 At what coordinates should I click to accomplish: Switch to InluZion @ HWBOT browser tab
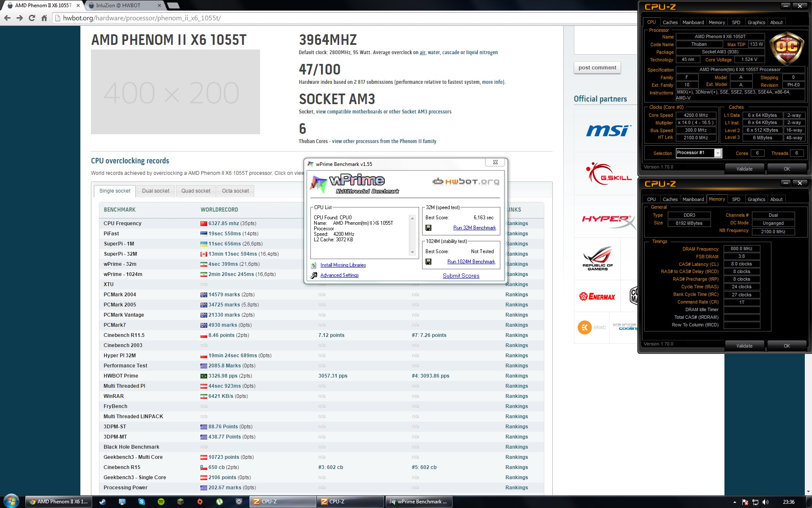point(125,6)
